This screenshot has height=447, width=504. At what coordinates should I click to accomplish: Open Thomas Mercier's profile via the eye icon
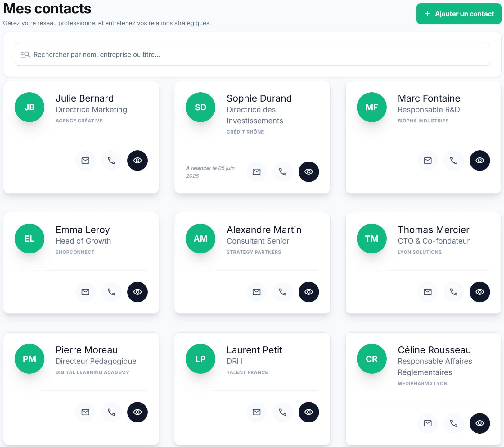[479, 292]
